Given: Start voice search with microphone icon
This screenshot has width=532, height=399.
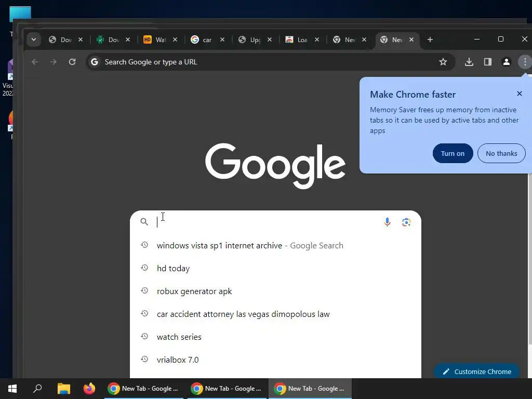Looking at the screenshot, I should tap(387, 222).
